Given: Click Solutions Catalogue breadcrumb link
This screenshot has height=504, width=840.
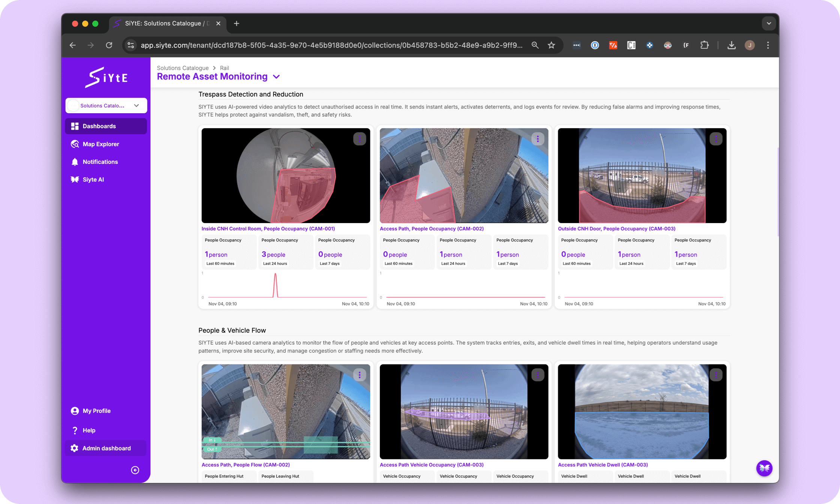Looking at the screenshot, I should click(183, 68).
